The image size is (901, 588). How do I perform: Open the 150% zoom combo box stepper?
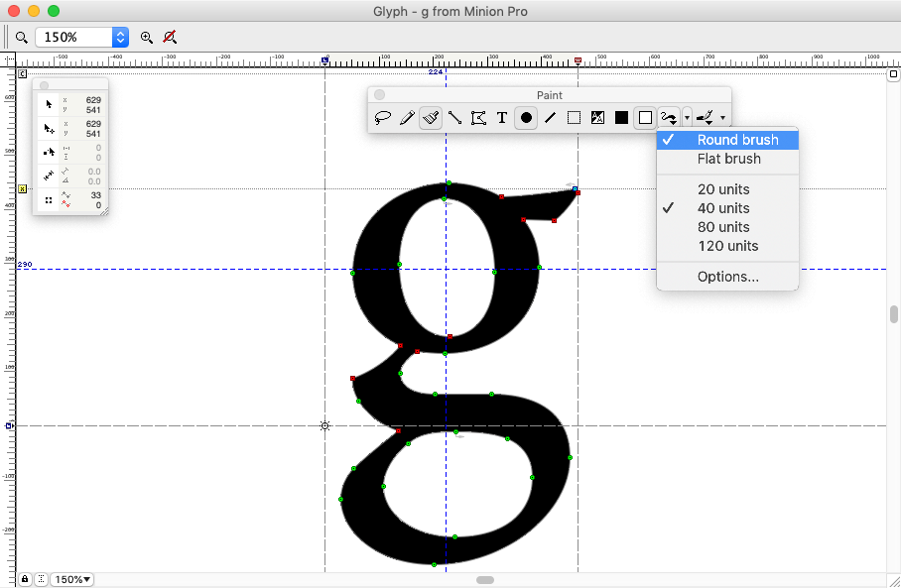(120, 38)
